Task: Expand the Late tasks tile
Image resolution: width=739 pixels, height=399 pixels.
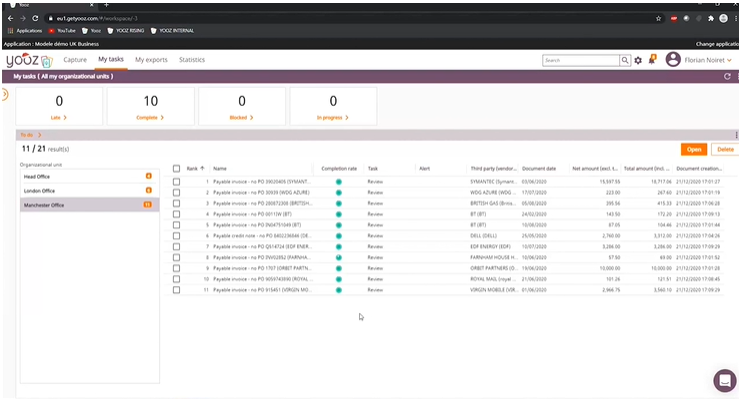Action: click(59, 118)
